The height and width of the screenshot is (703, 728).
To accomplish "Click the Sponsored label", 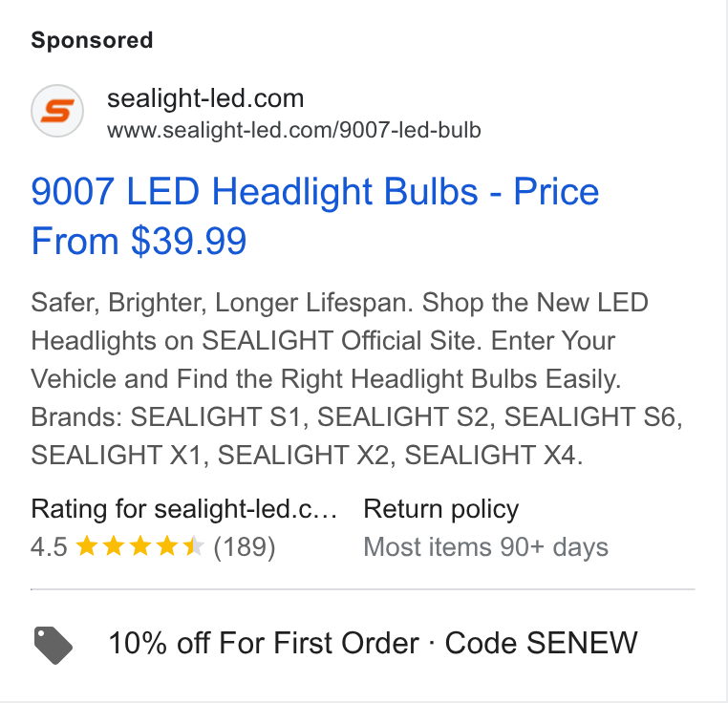I will coord(92,40).
